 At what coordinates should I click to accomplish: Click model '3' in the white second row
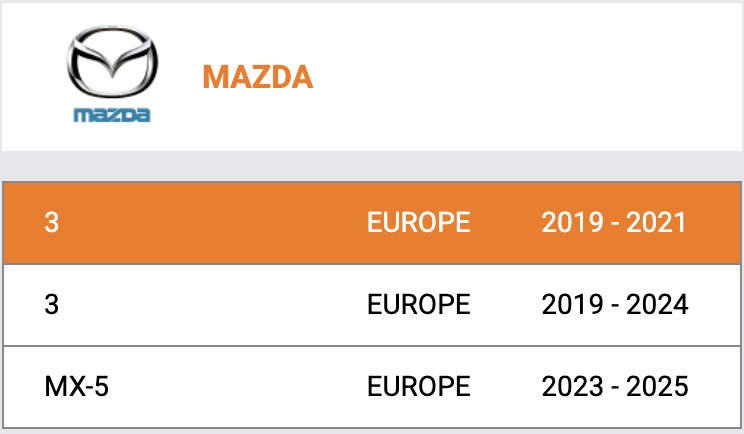(x=52, y=304)
